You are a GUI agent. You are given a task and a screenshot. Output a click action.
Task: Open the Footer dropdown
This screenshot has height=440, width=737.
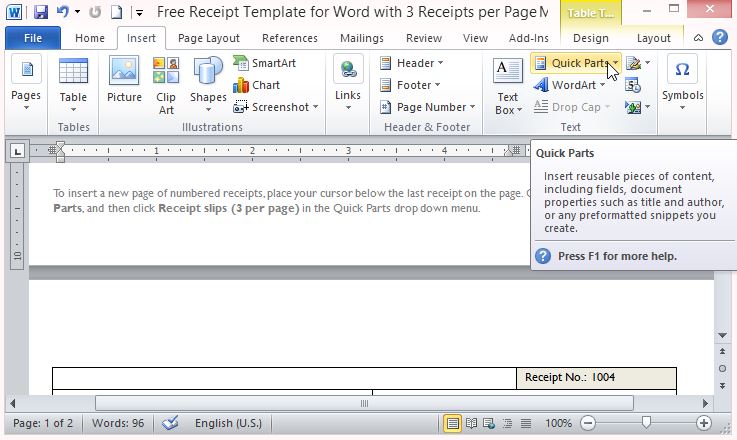410,85
